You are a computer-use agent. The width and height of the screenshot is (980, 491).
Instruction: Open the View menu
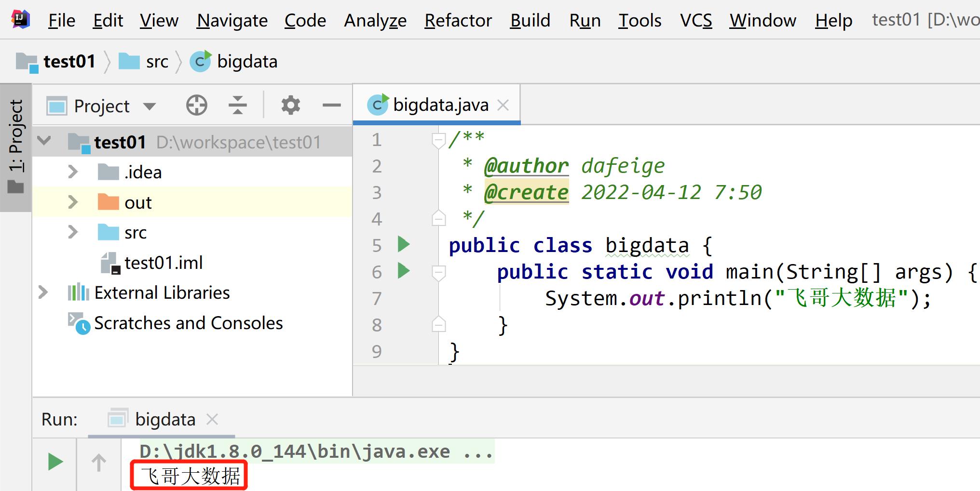pos(159,20)
